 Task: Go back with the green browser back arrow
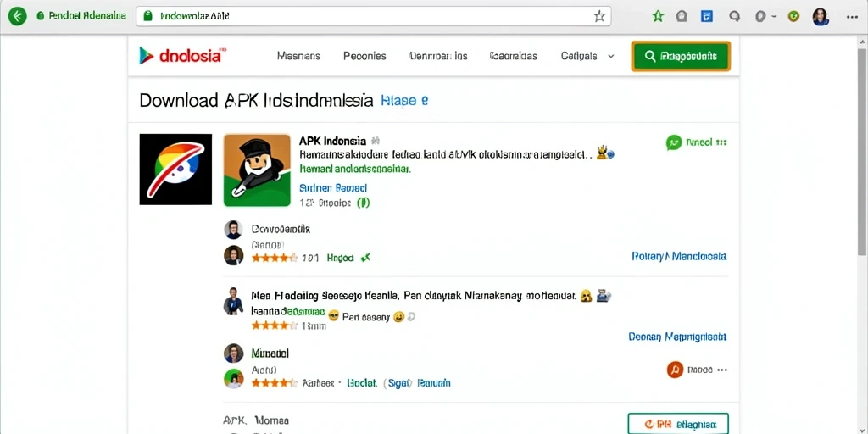(17, 16)
